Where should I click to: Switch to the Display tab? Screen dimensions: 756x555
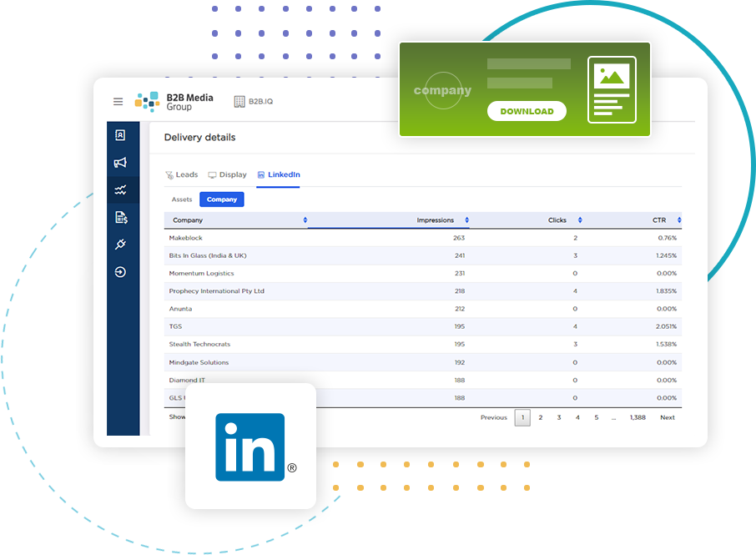[x=228, y=175]
